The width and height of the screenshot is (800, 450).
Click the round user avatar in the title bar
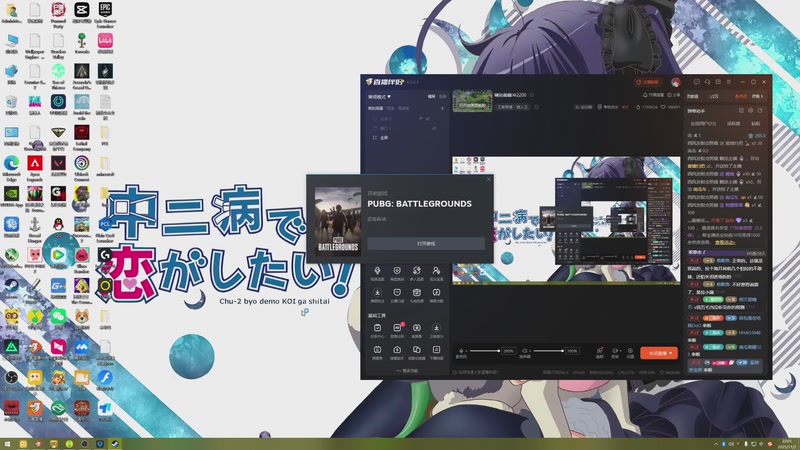click(x=676, y=82)
